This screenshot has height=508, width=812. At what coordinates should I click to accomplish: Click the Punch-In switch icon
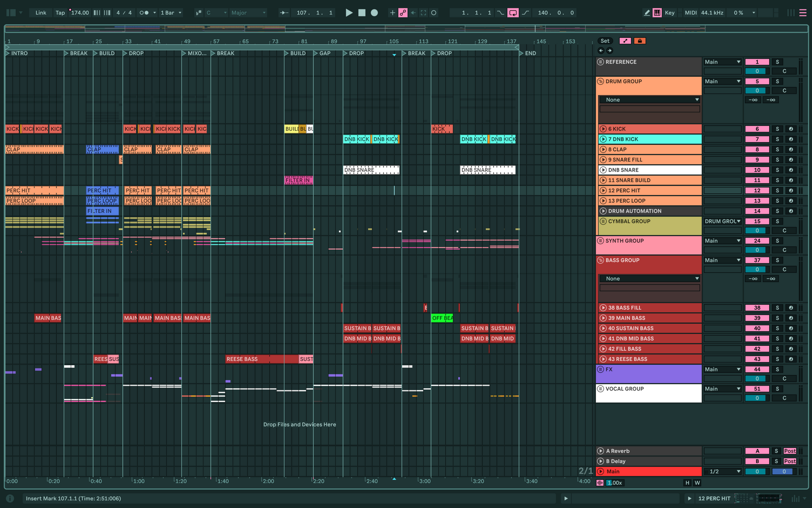(501, 13)
